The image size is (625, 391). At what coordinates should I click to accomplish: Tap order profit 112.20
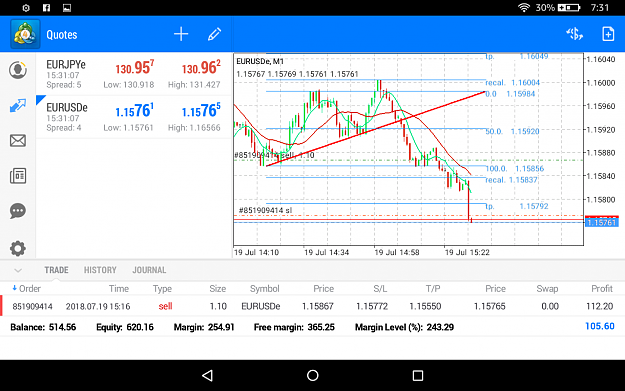click(599, 306)
